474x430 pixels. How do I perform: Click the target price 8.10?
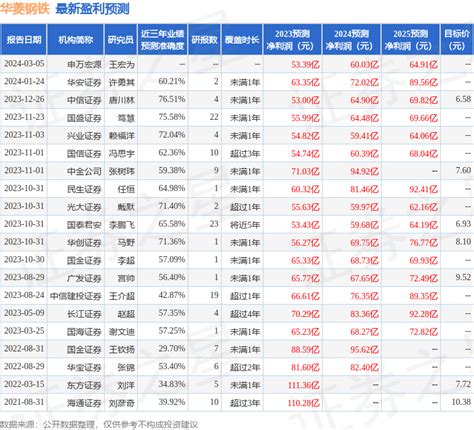[463, 242]
